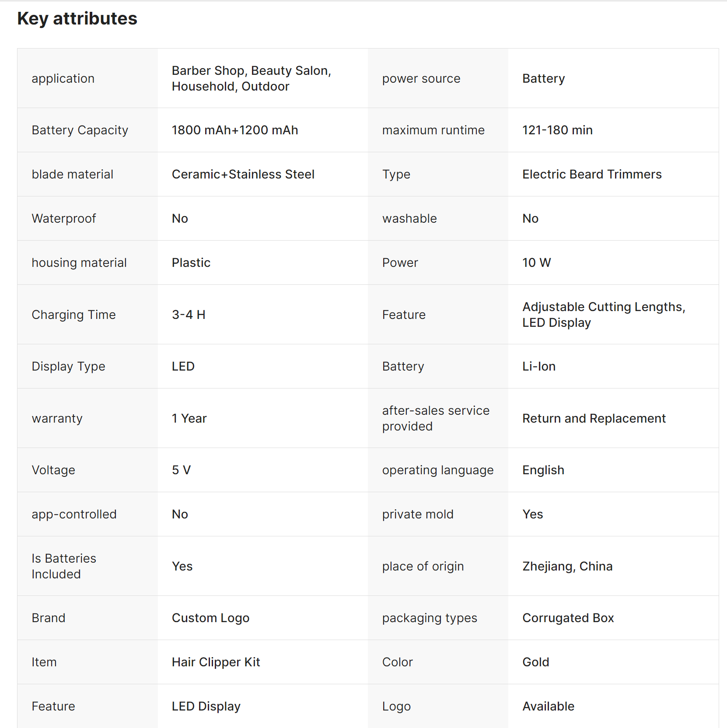
Task: Click the 1800 mAh+1200 mAh battery capacity value
Action: (234, 130)
